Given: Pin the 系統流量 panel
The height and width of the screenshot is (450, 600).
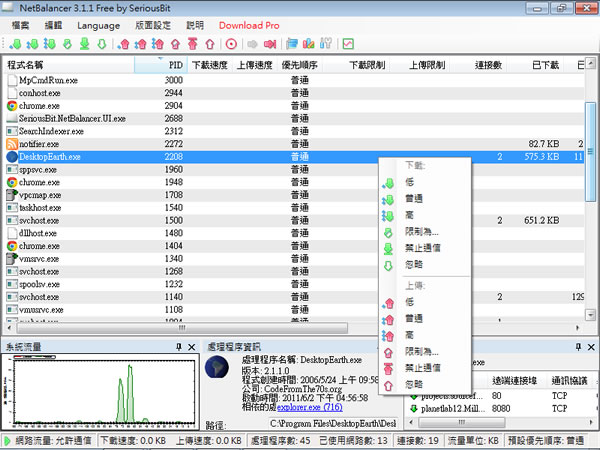Looking at the screenshot, I should (x=179, y=347).
